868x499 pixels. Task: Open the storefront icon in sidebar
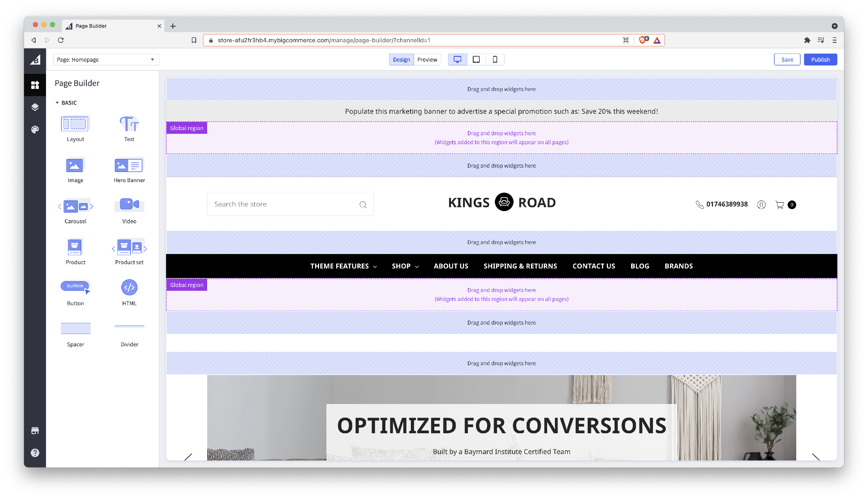tap(35, 430)
